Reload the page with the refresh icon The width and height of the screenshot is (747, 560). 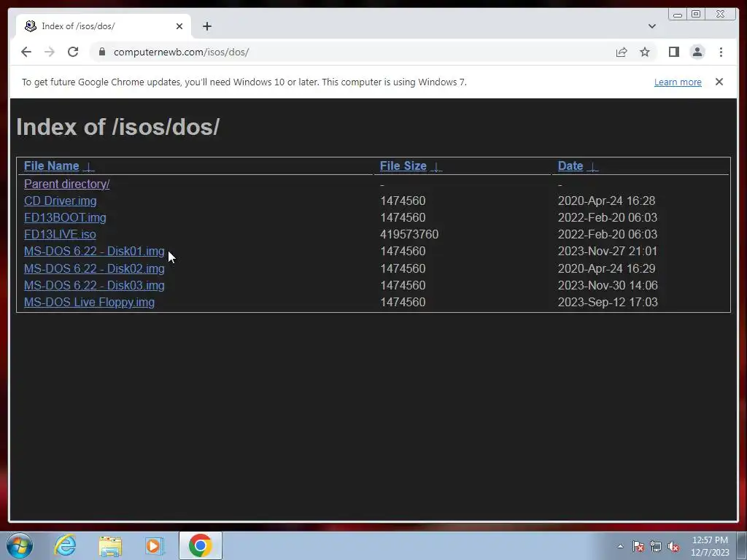(x=73, y=52)
